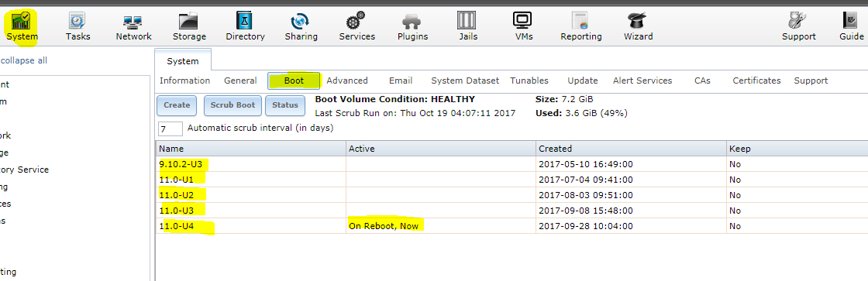Switch to the Tunables sub-tab
Screen dimensions: 868x281
[x=529, y=81]
